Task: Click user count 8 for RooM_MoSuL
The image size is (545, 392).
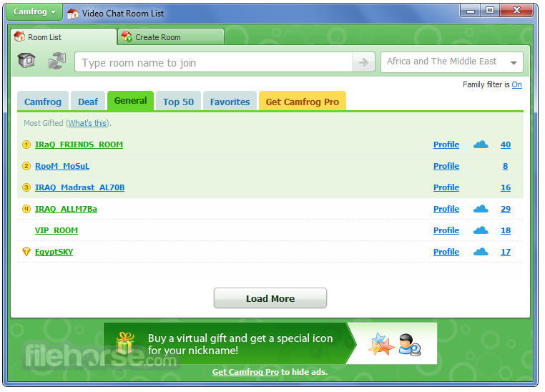Action: click(506, 166)
